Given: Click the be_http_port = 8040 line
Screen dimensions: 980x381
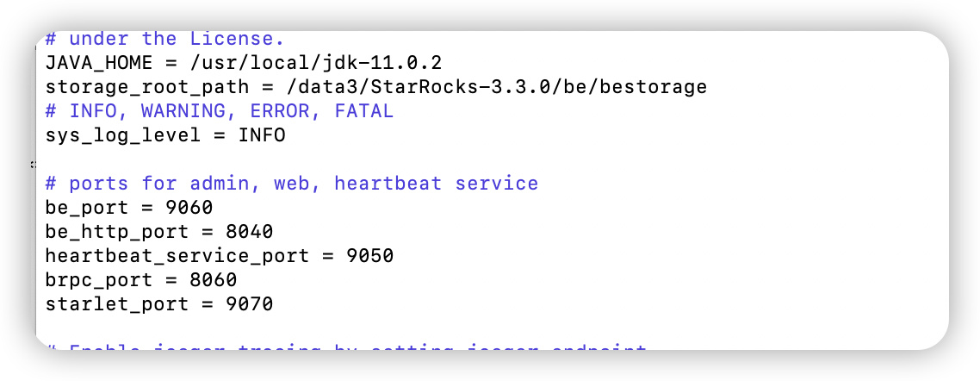Looking at the screenshot, I should tap(158, 232).
